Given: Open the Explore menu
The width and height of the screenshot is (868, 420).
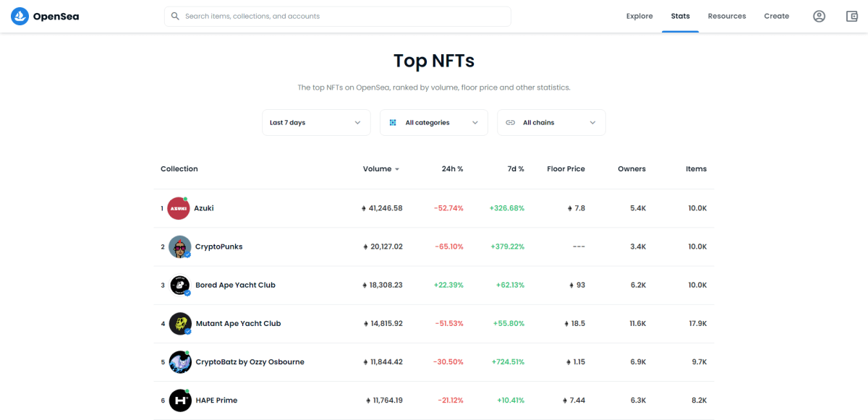Looking at the screenshot, I should tap(639, 16).
